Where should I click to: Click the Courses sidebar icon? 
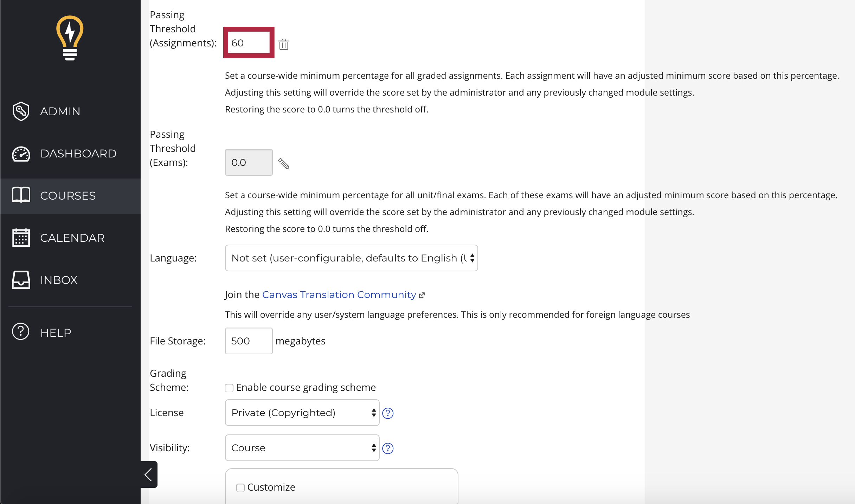click(21, 195)
